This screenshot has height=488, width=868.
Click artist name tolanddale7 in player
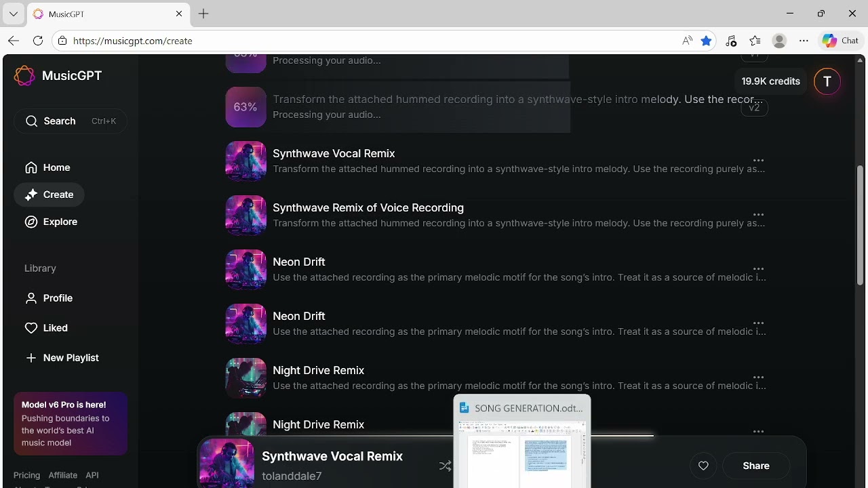(x=292, y=476)
